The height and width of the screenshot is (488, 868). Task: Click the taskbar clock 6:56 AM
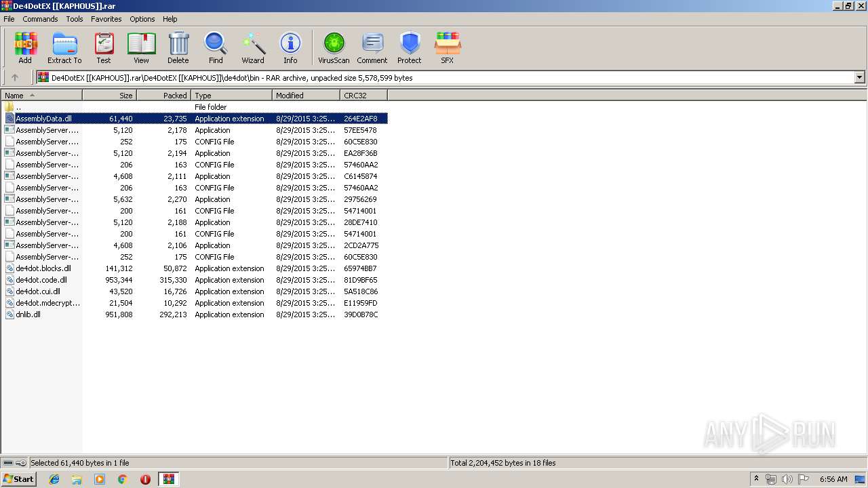click(833, 479)
